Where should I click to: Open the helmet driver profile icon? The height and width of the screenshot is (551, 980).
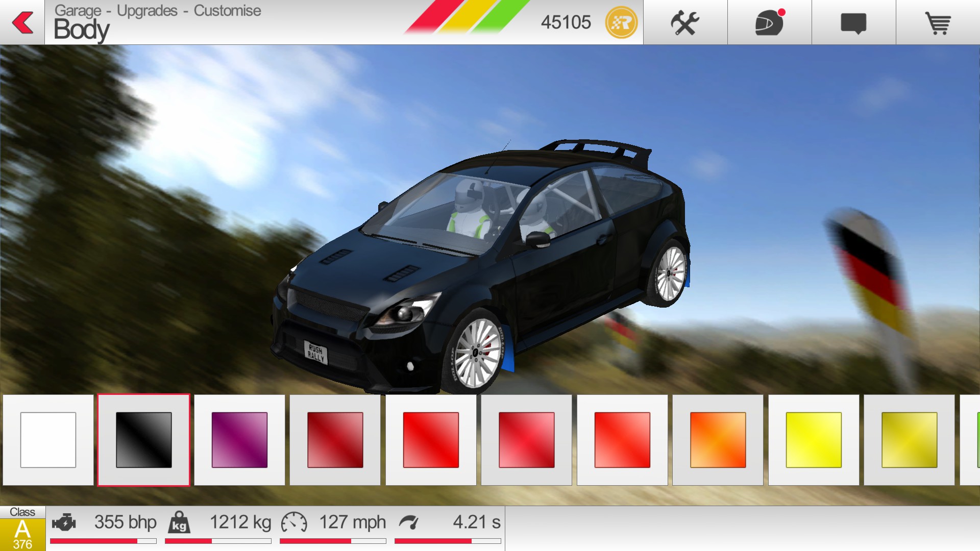(x=769, y=22)
